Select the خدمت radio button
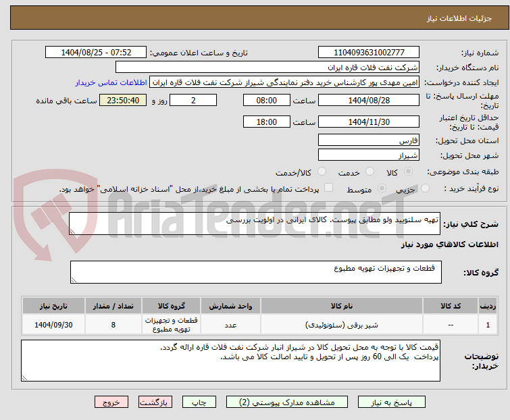 click(369, 172)
